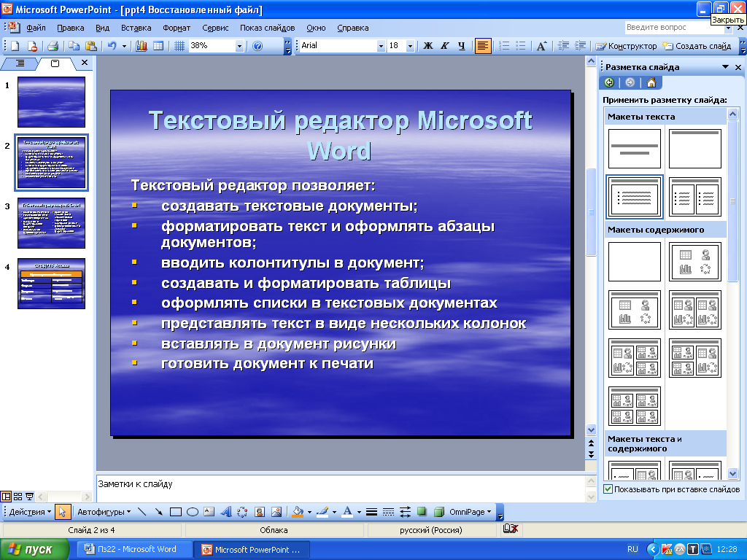Click the Создать слайд button

pos(697,46)
